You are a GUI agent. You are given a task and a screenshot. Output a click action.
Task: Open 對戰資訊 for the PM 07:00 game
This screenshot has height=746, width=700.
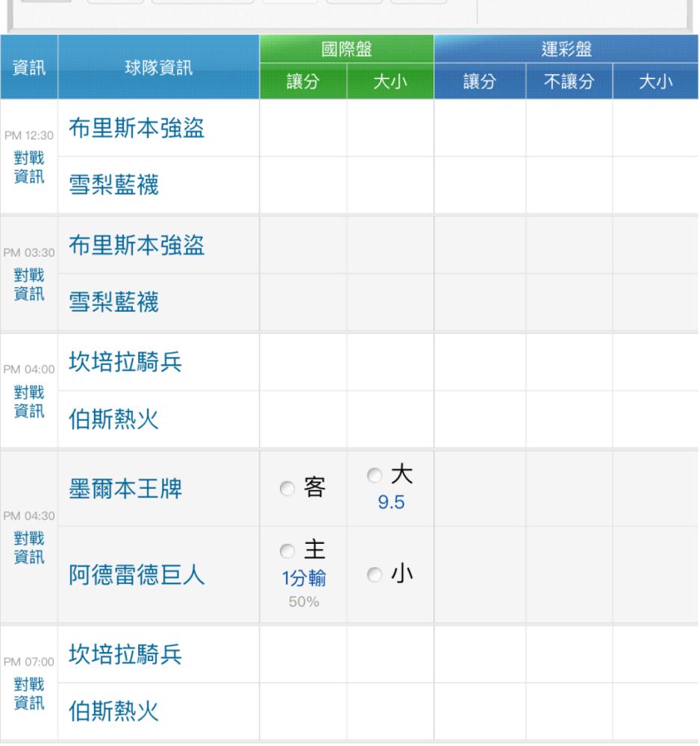pyautogui.click(x=29, y=694)
